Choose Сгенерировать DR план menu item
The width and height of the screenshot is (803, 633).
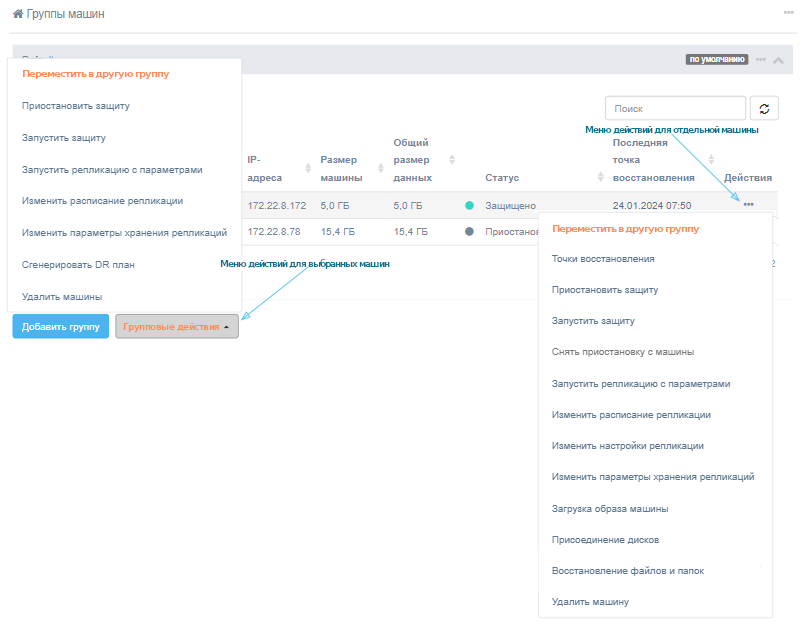tap(78, 265)
